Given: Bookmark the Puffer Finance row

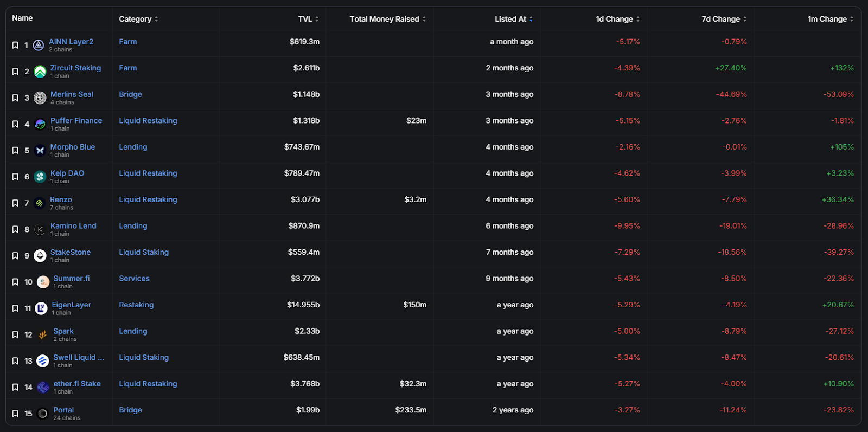Looking at the screenshot, I should (x=15, y=124).
